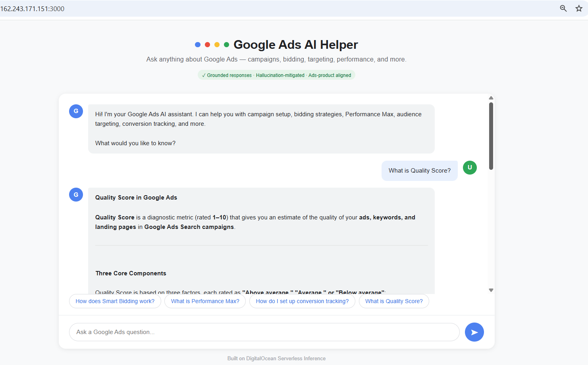The width and height of the screenshot is (588, 365).
Task: Click the 'What is Quality Score?' suggestion chip
Action: (394, 301)
